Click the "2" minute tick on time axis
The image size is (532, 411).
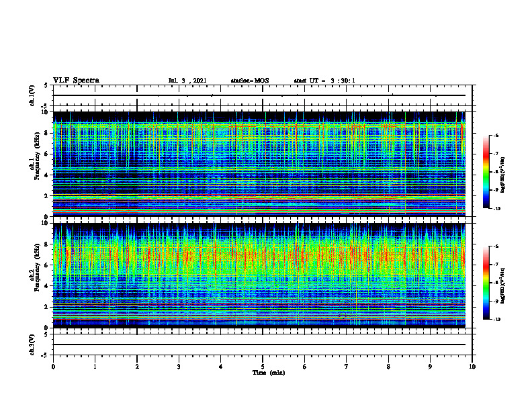click(x=137, y=367)
